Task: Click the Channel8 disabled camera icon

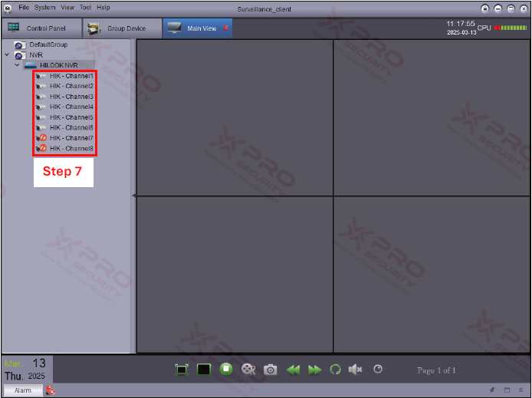Action: [41, 148]
